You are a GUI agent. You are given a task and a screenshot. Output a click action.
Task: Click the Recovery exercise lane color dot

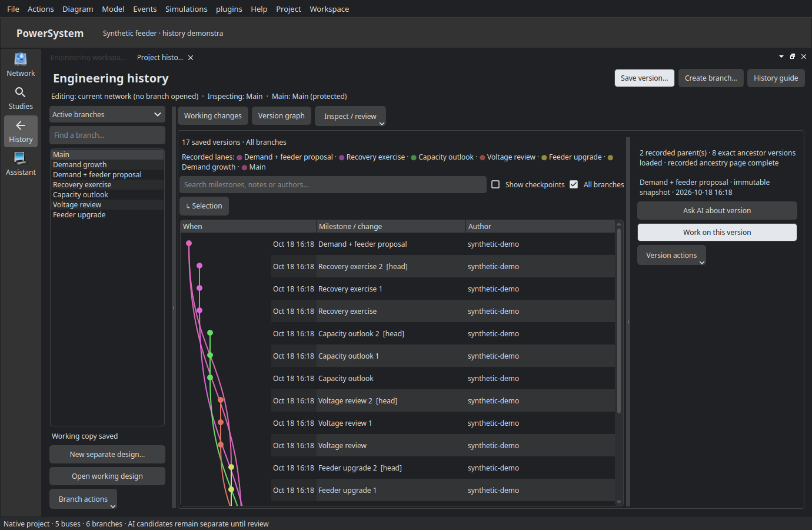pos(342,158)
